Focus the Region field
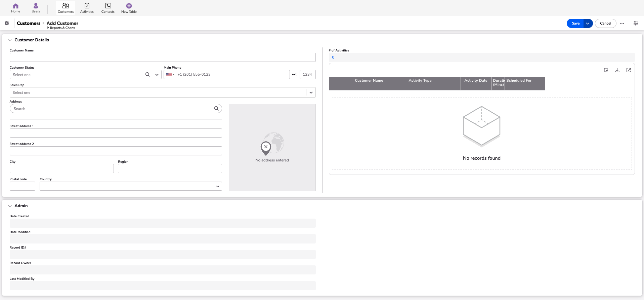Viewport: 644px width, 300px height. point(170,168)
